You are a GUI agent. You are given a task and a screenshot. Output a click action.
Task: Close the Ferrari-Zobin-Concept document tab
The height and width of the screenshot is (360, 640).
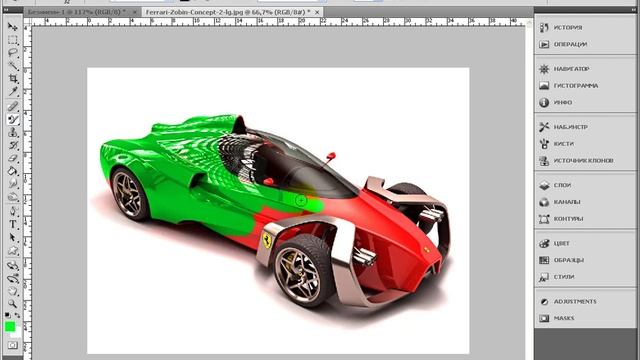(317, 12)
